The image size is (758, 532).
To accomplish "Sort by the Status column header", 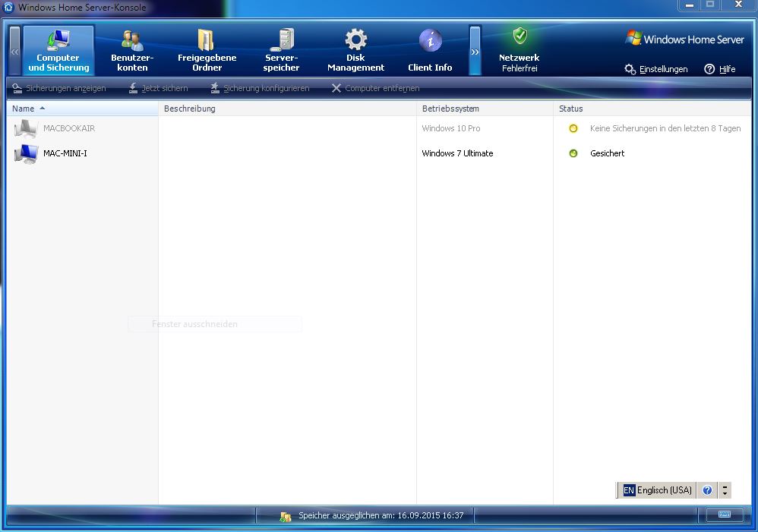I will 652,109.
